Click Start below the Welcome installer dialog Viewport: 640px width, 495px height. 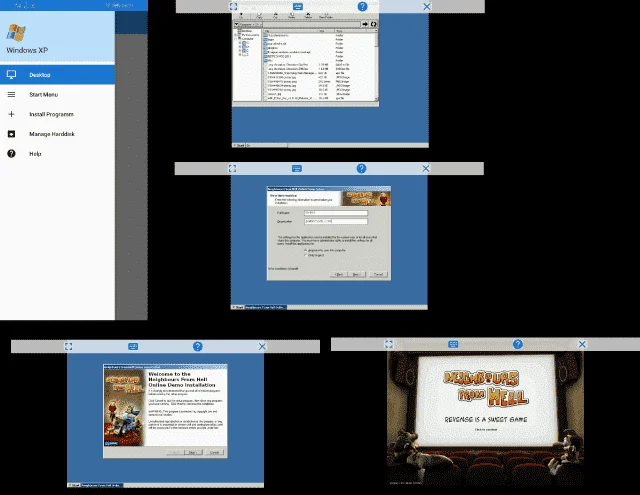[74, 485]
